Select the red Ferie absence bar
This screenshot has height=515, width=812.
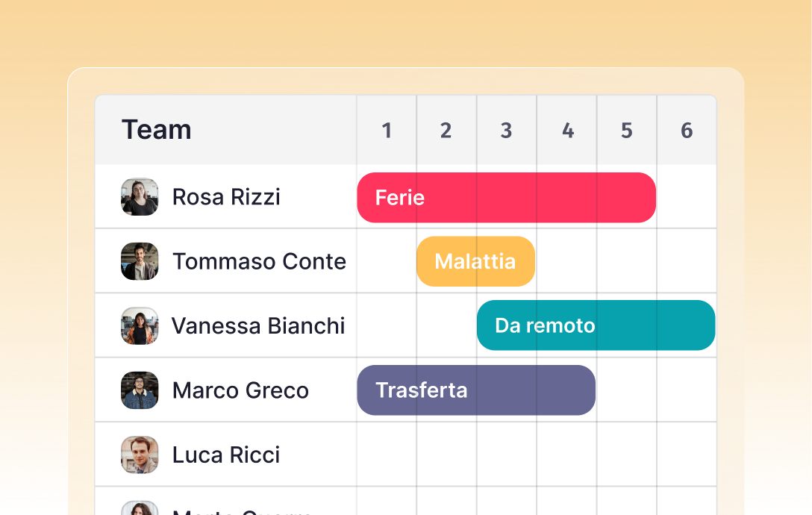coord(506,197)
